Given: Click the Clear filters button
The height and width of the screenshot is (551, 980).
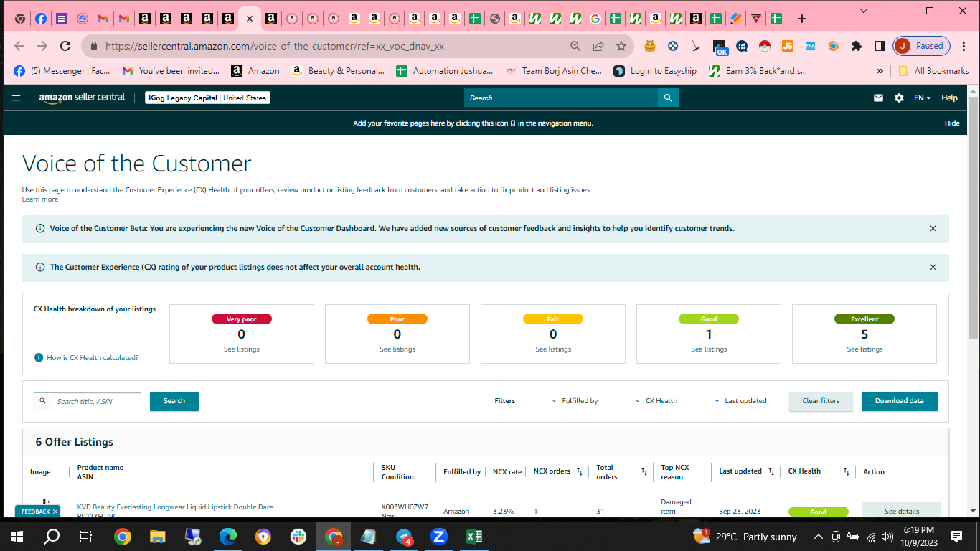Looking at the screenshot, I should tap(821, 401).
